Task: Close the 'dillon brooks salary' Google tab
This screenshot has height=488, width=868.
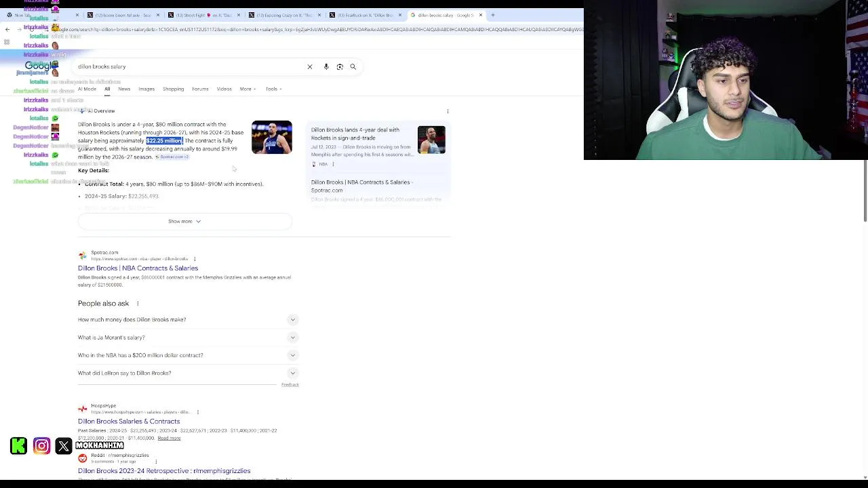Action: click(x=481, y=15)
